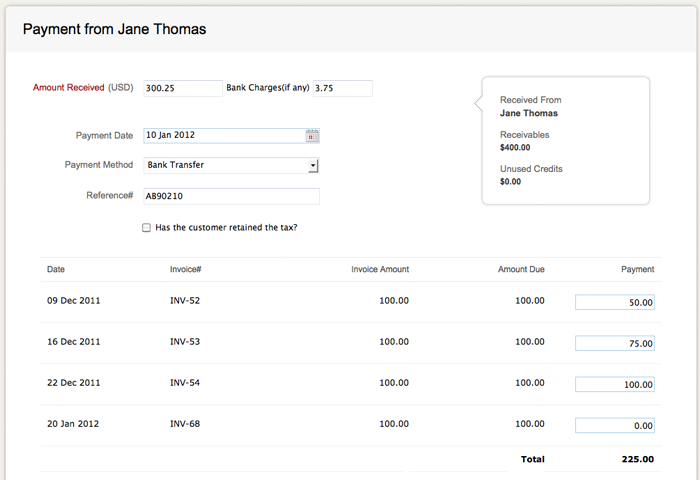Click the 'Date' column header

pos(56,269)
